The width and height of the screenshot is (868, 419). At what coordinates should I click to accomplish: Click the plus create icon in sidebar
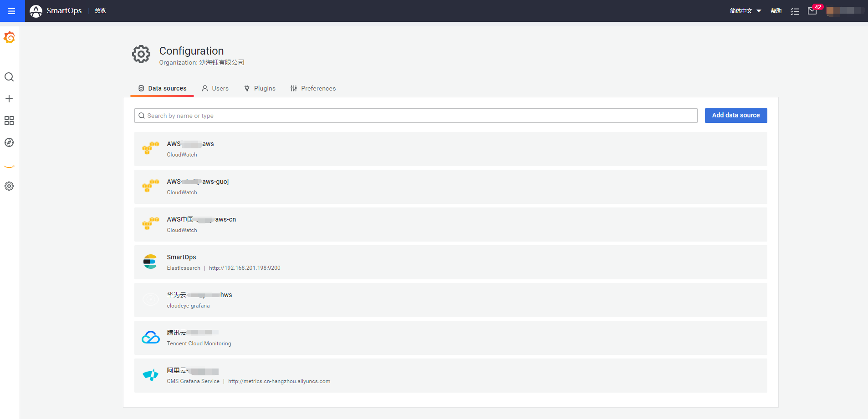(9, 99)
